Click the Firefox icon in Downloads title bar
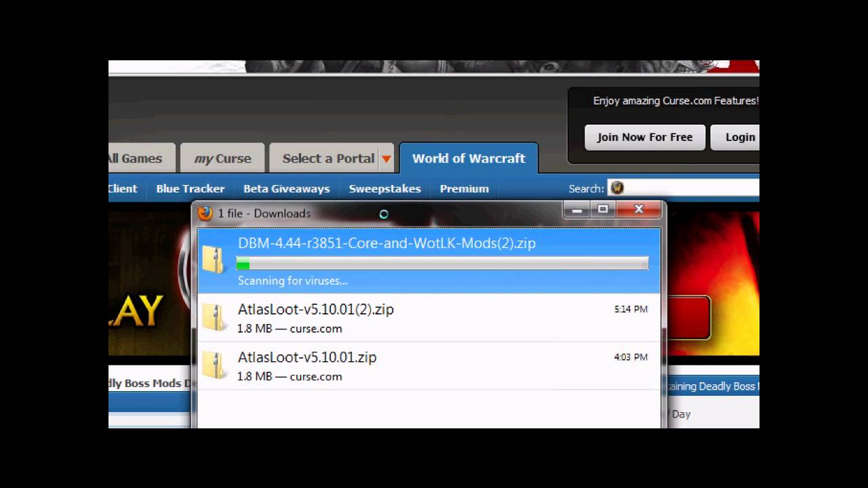868x488 pixels. click(205, 213)
